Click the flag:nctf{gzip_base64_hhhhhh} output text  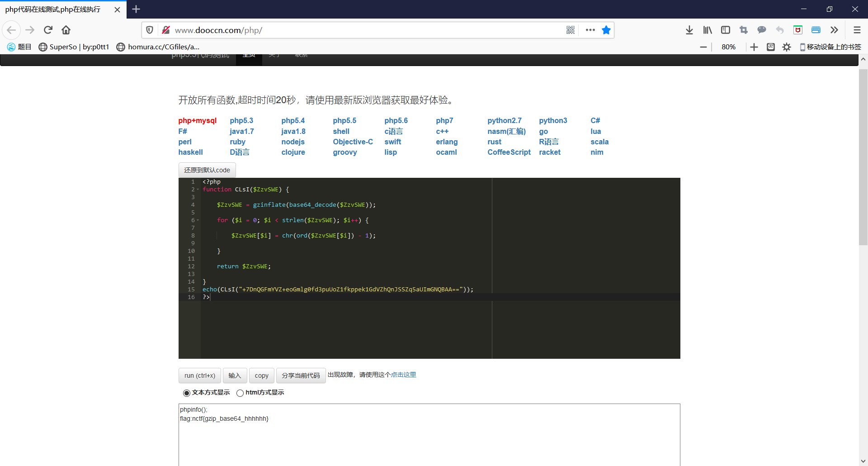(x=224, y=418)
